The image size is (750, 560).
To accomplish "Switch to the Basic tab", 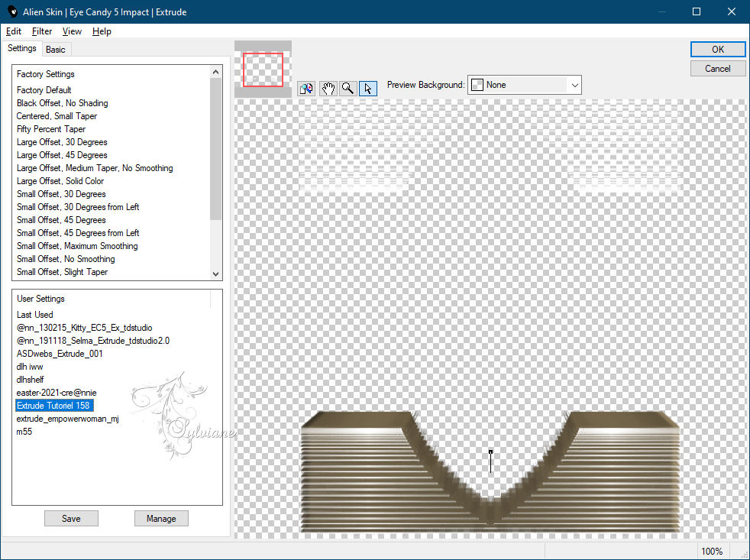I will click(x=56, y=50).
